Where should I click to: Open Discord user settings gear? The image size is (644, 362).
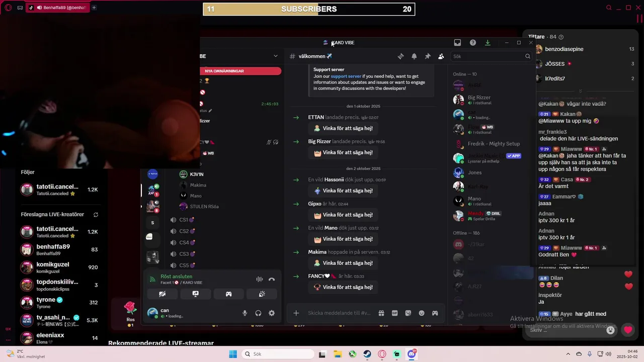click(272, 313)
